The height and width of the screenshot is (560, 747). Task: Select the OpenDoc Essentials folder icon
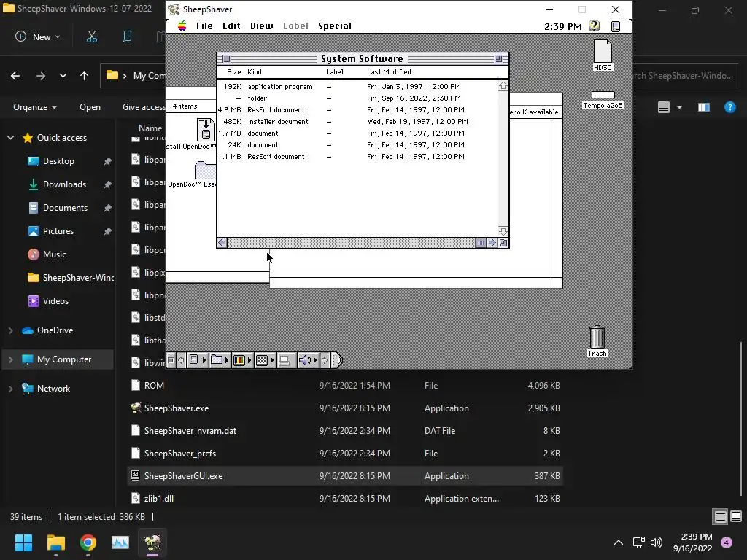(205, 170)
